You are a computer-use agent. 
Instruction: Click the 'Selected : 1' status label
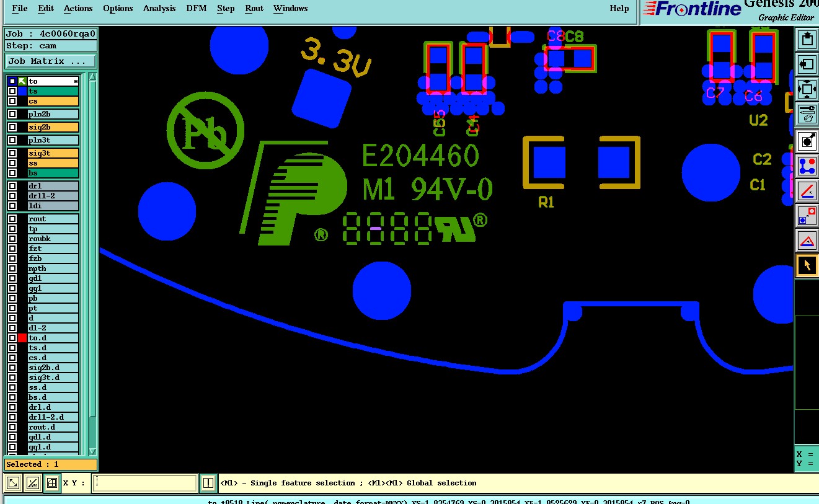pyautogui.click(x=51, y=464)
